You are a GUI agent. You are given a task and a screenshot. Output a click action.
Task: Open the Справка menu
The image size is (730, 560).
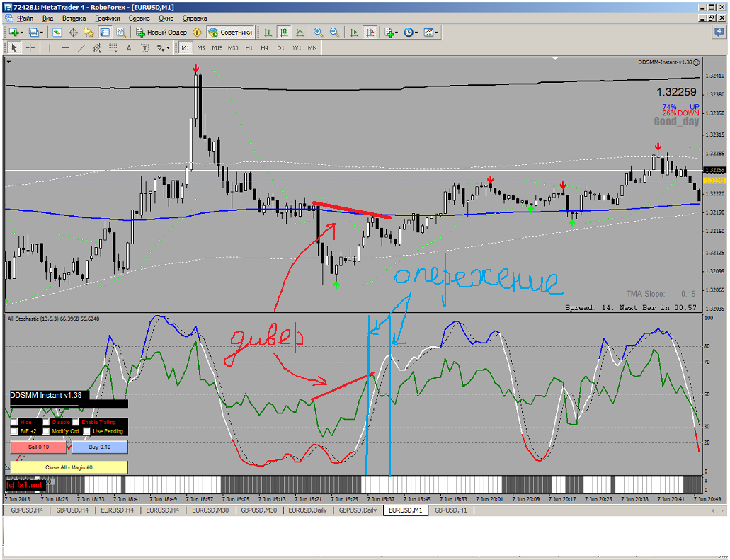click(x=195, y=18)
